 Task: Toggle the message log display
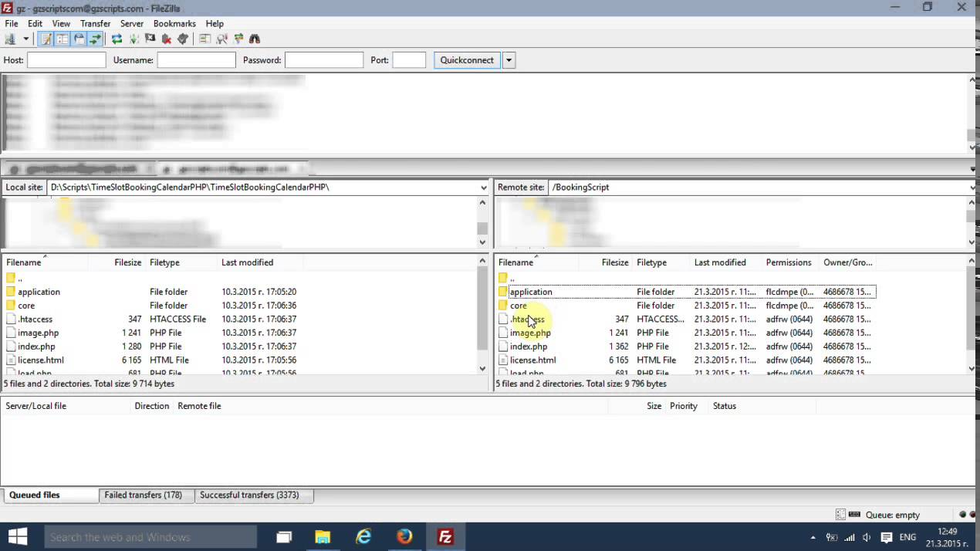click(46, 39)
